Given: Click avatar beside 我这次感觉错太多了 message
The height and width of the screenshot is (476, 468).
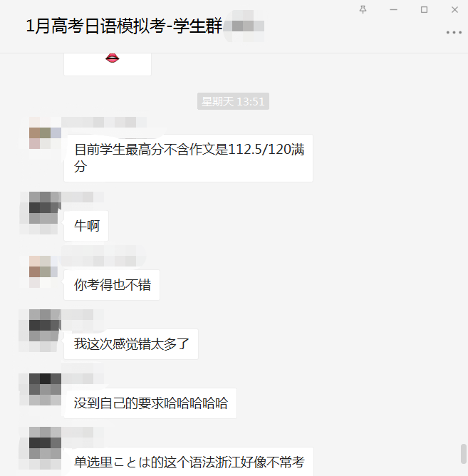Looking at the screenshot, I should click(45, 325).
